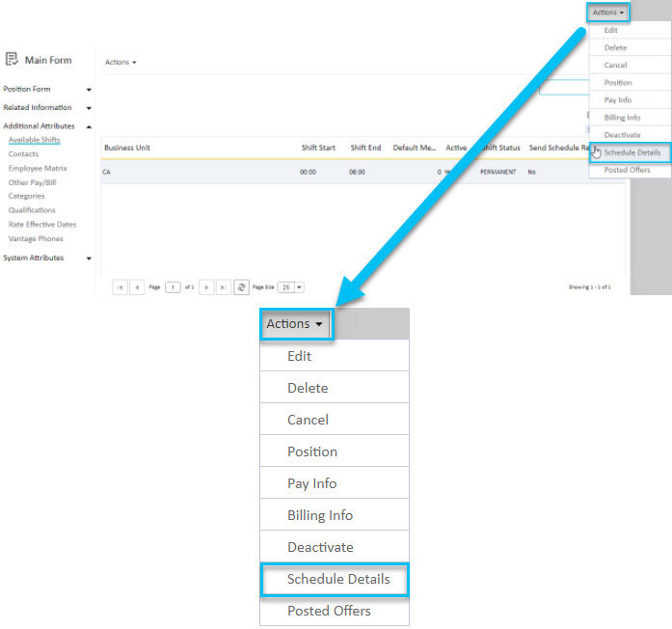Click Deactivate in the enlarged menu
This screenshot has height=629, width=672.
[335, 547]
